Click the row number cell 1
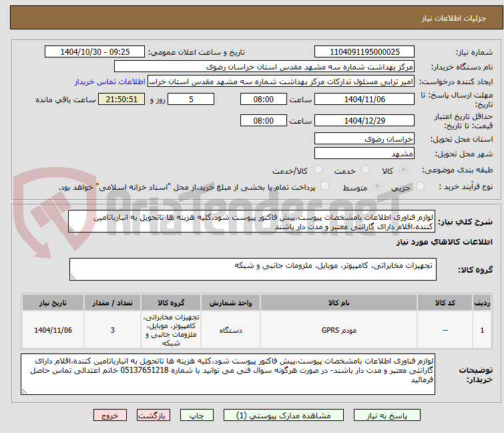This screenshot has width=504, height=433. point(482,330)
